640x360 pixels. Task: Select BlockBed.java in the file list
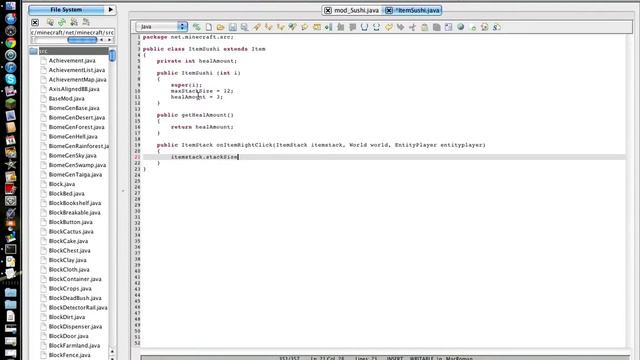[67, 193]
